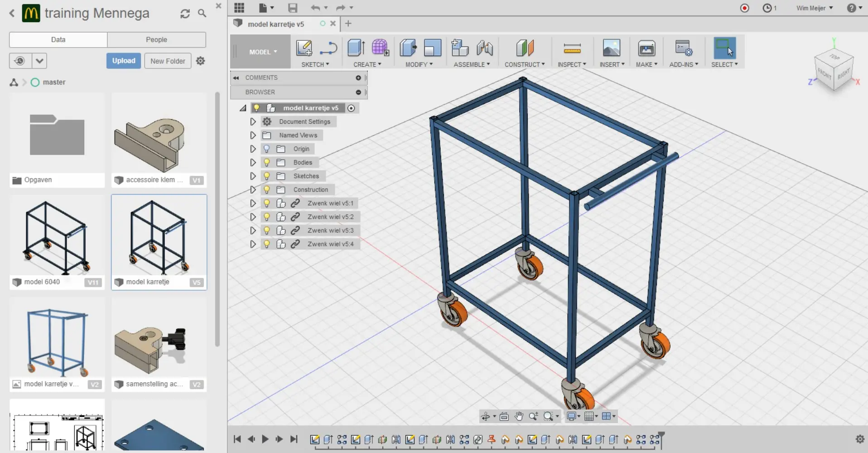Expand the Origin folder arrow

pyautogui.click(x=253, y=149)
